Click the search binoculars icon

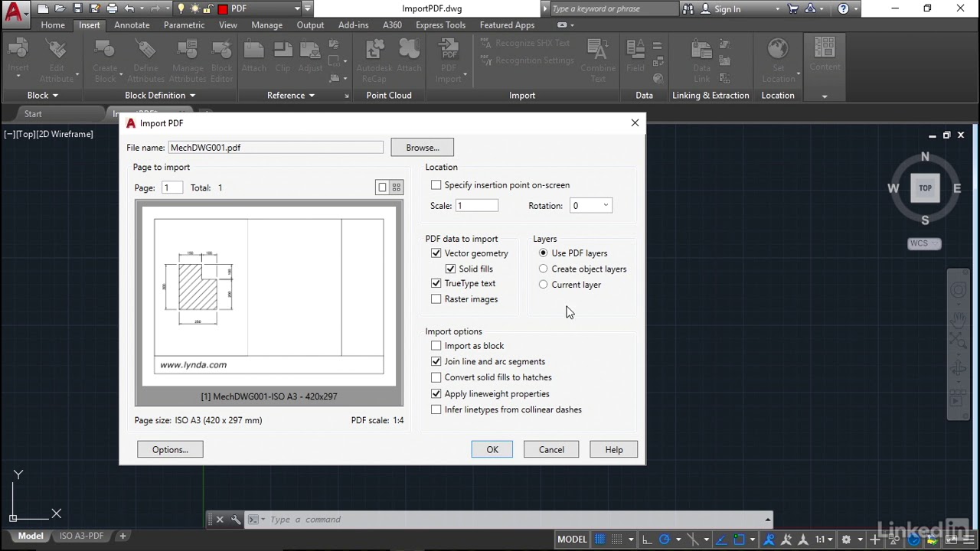[688, 9]
